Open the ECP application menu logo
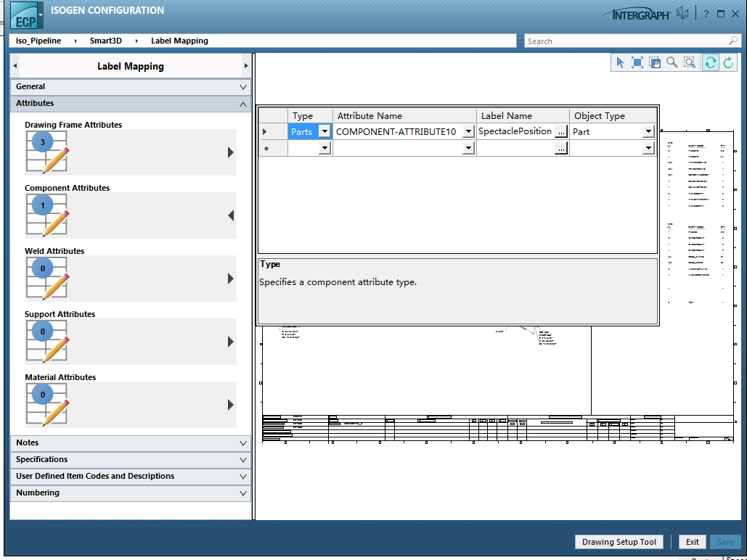Screen dimensions: 747x560 pos(26,16)
